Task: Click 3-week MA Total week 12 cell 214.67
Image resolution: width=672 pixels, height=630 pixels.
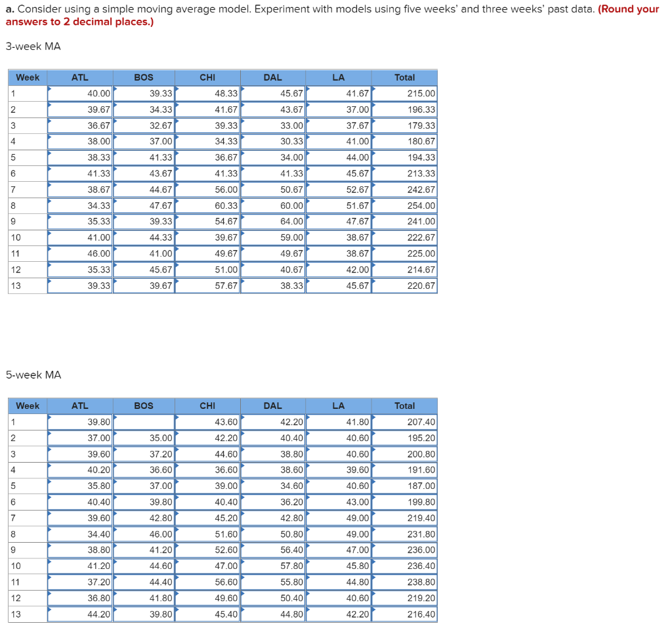Action: point(404,270)
